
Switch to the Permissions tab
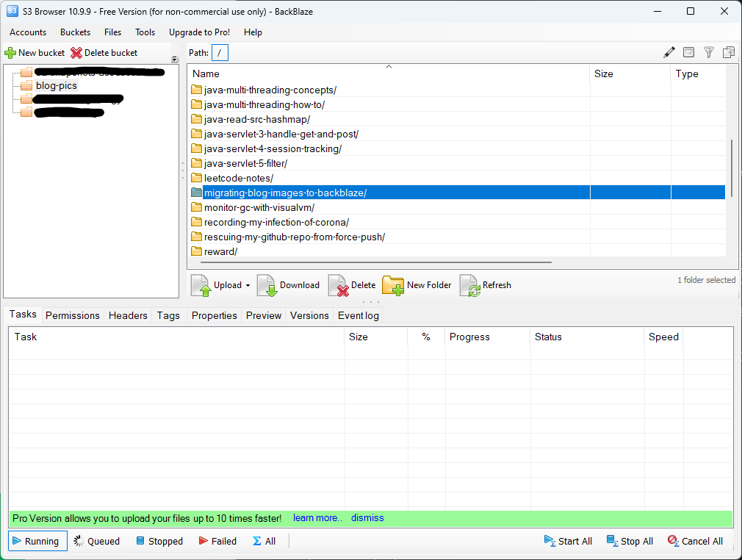pos(72,315)
